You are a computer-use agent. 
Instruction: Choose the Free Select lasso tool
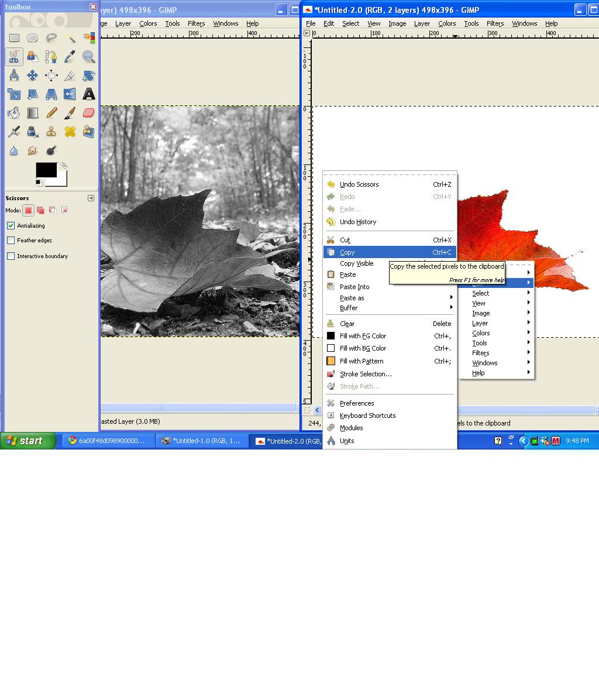[51, 38]
